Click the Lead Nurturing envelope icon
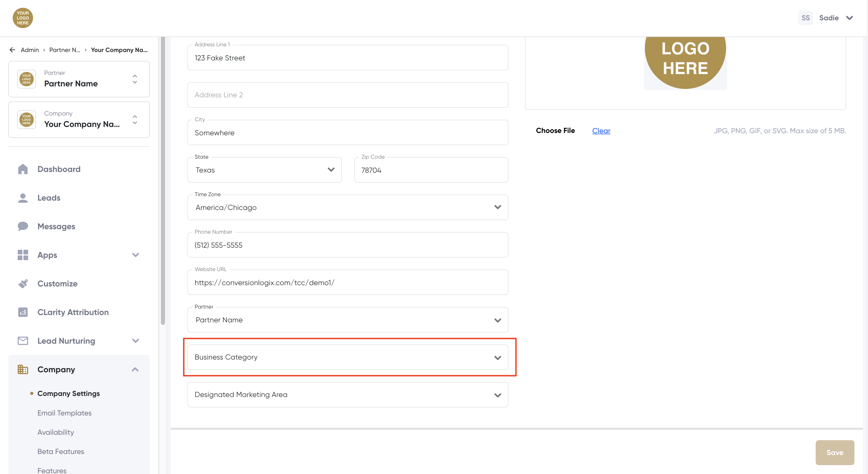The height and width of the screenshot is (474, 868). pyautogui.click(x=23, y=341)
